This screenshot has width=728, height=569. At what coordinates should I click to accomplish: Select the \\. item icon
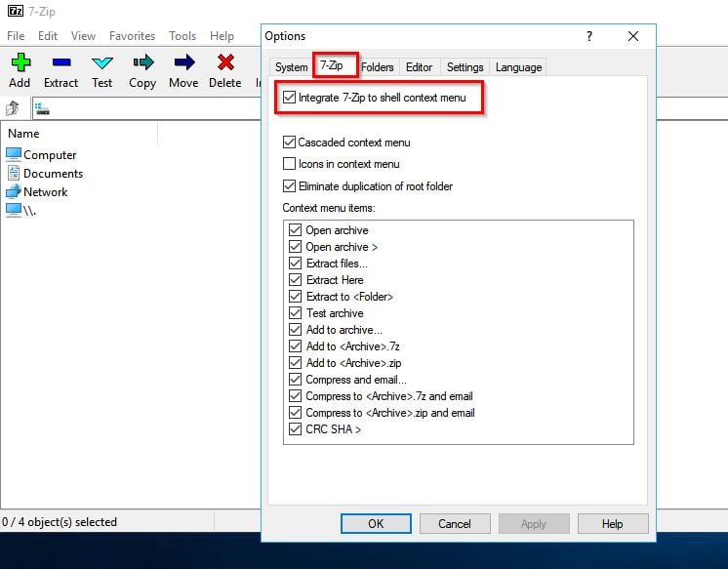[x=14, y=210]
